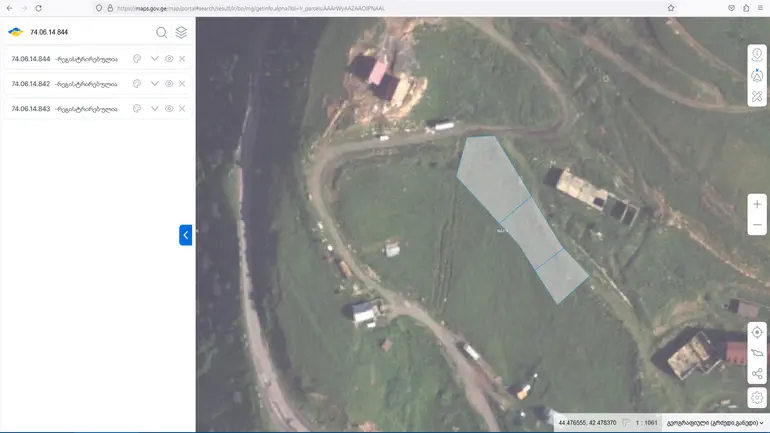The width and height of the screenshot is (770, 433).
Task: Reload the page with browser refresh button
Action: point(38,8)
